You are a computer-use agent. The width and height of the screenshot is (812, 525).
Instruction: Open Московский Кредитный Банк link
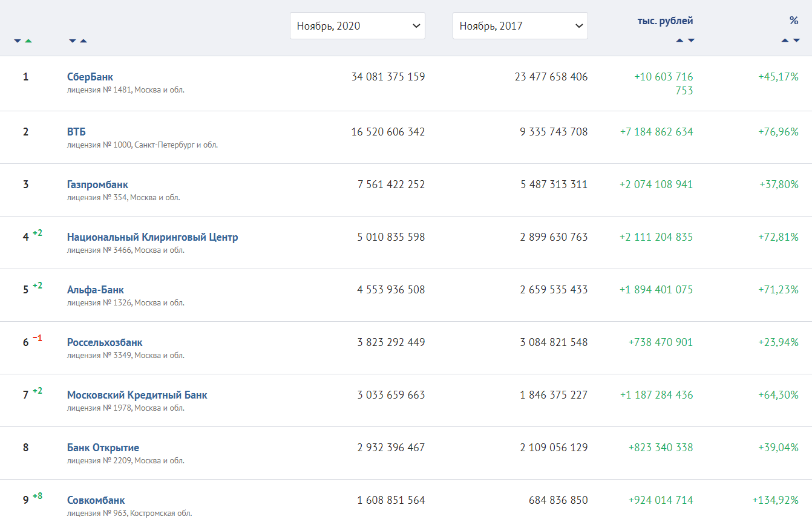tap(137, 395)
